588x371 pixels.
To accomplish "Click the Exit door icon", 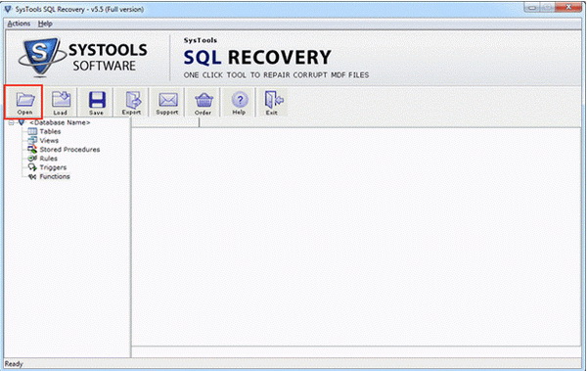I will pyautogui.click(x=273, y=102).
